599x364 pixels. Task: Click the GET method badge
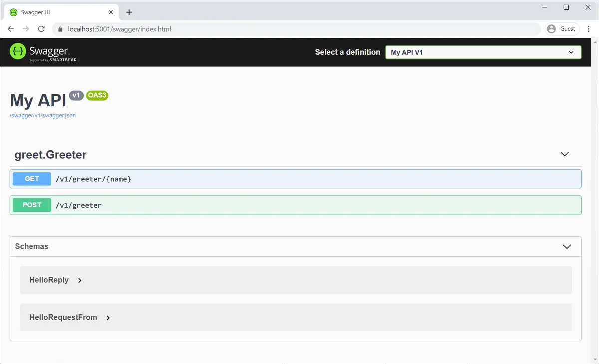(31, 179)
